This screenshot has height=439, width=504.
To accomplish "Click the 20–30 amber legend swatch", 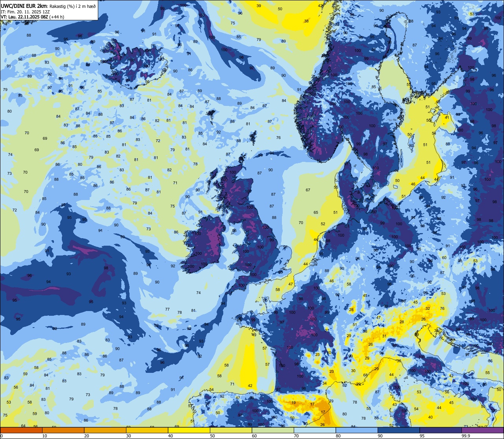I will [x=105, y=430].
